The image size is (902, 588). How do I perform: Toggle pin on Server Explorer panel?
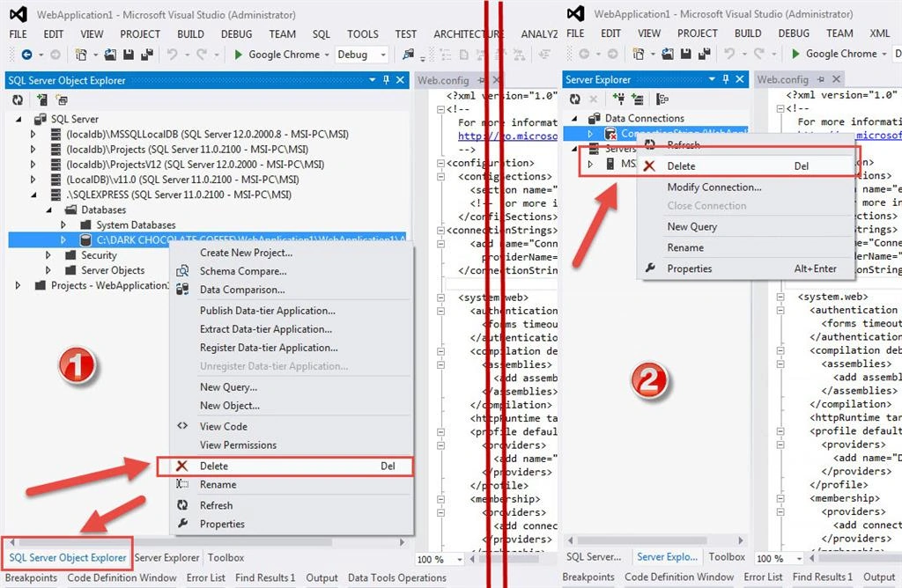click(x=726, y=79)
